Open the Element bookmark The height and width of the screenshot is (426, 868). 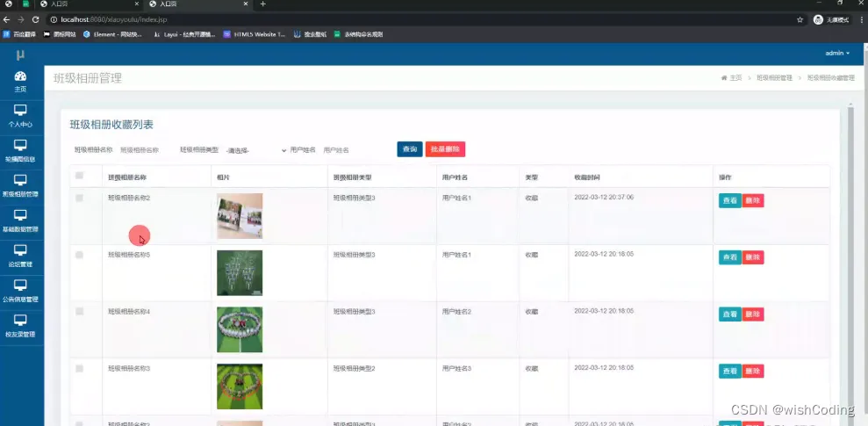[x=112, y=34]
